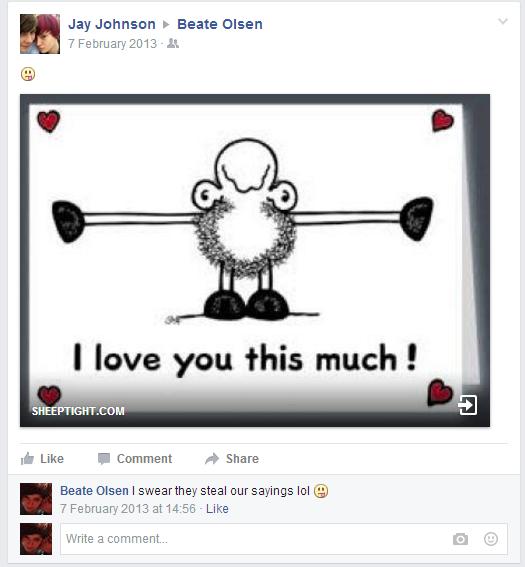Screen dimensions: 525x567
Task: Click the Share arrow icon
Action: (x=212, y=459)
